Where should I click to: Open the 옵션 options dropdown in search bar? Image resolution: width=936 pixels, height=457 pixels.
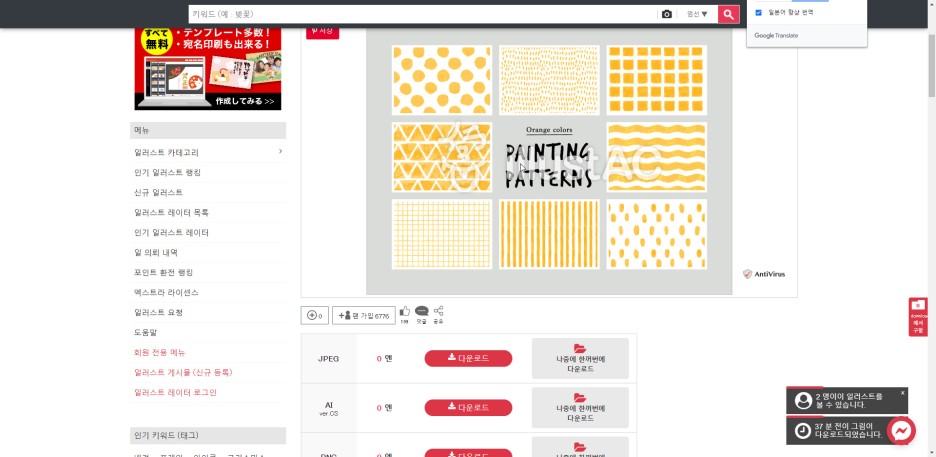click(697, 14)
